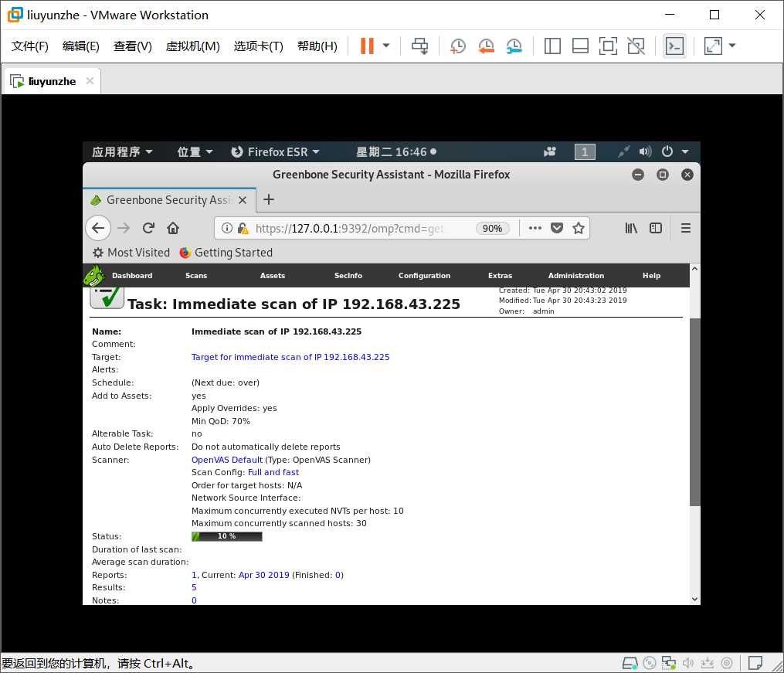The width and height of the screenshot is (784, 673).
Task: Open VMware console view button
Action: coord(674,46)
